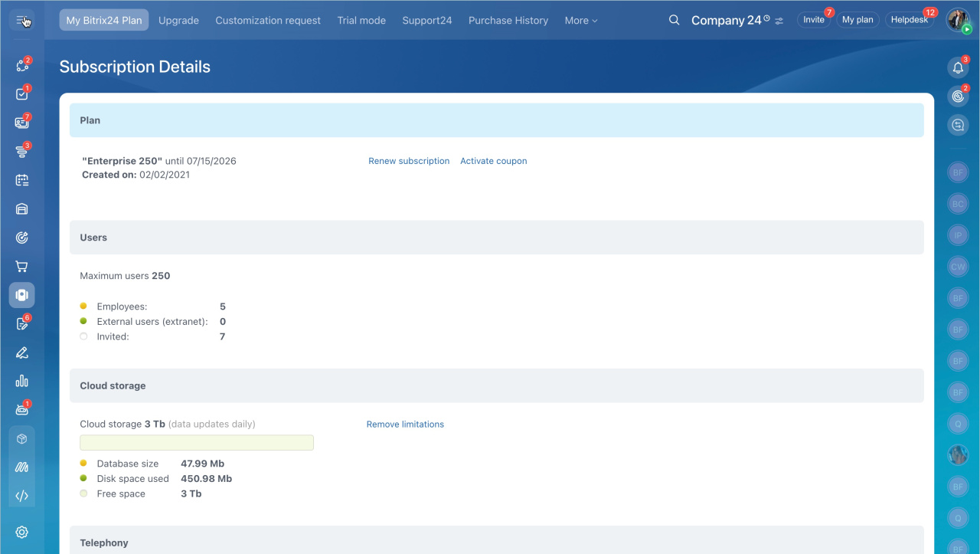Switch to the Upgrade tab
The image size is (980, 554).
[x=178, y=21]
